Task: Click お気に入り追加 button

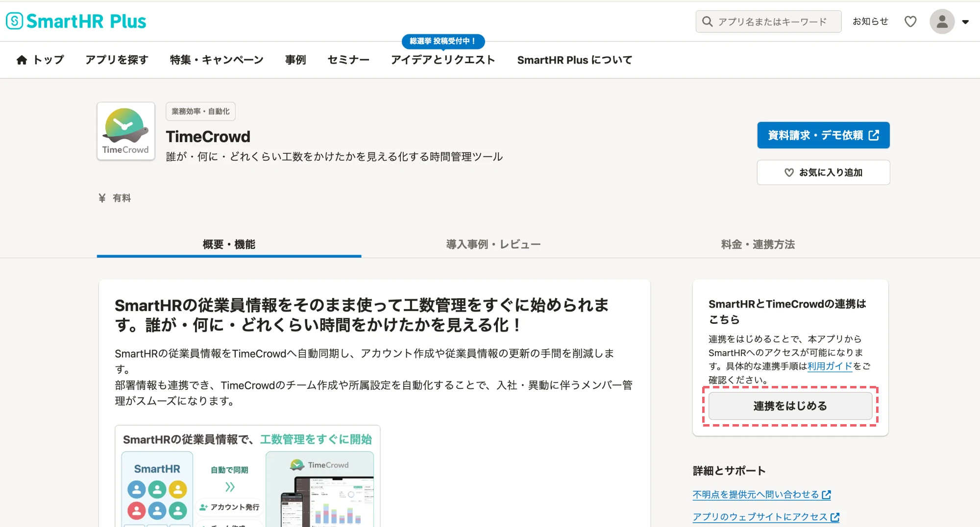Action: pos(823,172)
